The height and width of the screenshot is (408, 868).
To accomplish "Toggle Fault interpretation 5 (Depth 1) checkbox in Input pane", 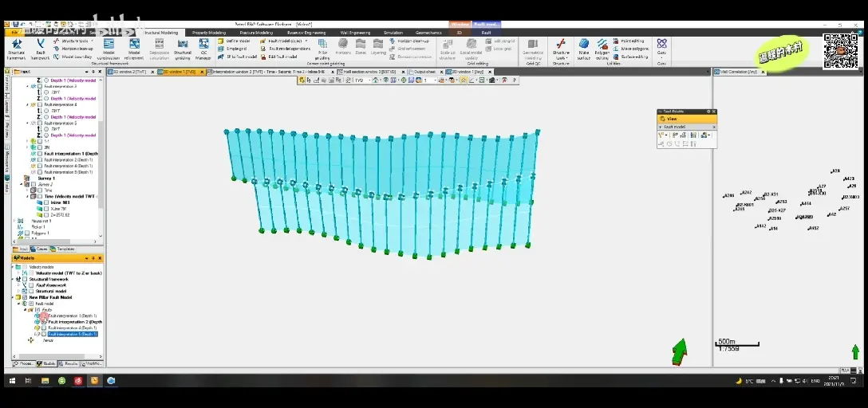I will pos(40,172).
